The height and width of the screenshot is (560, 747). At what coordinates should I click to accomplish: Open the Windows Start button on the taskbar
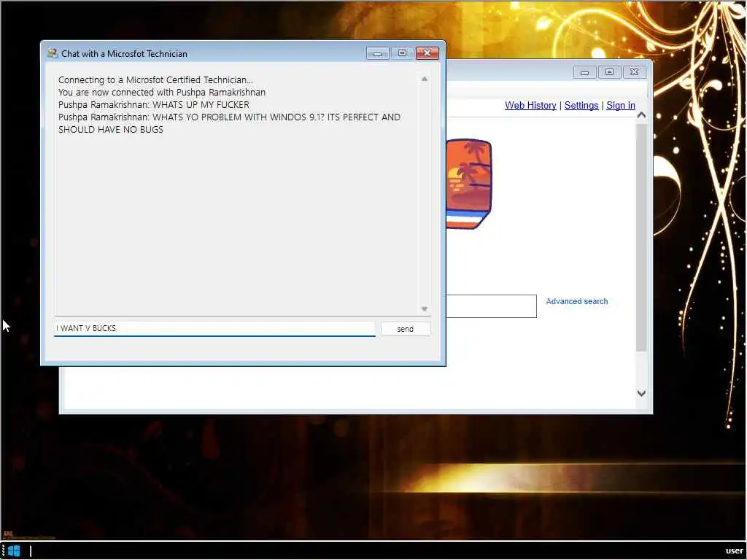coord(14,551)
